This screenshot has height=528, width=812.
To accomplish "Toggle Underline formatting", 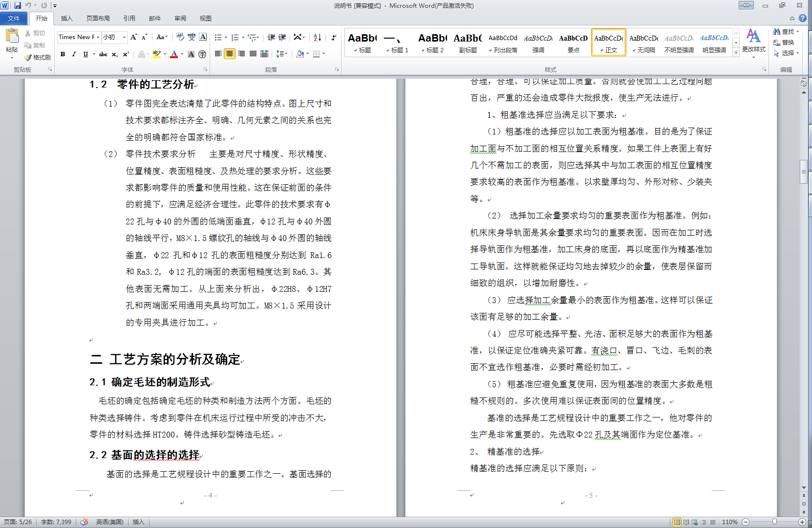I will (85, 54).
